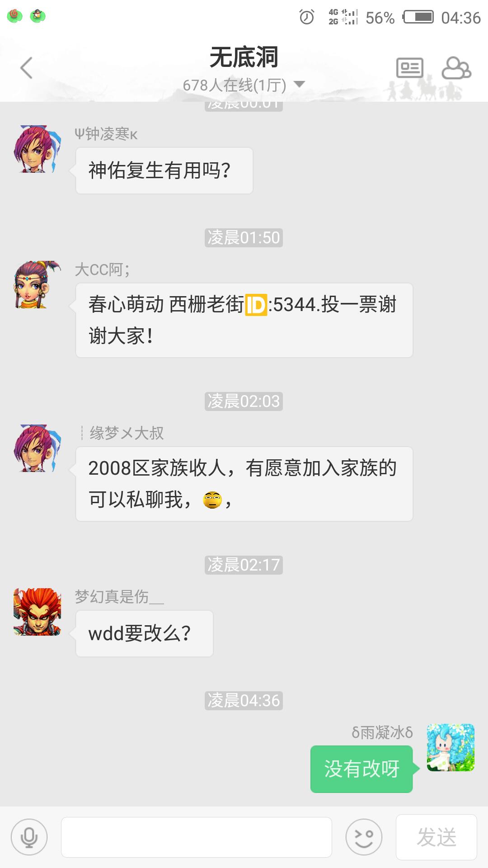Focus the message text input field
The width and height of the screenshot is (488, 868).
click(x=197, y=837)
